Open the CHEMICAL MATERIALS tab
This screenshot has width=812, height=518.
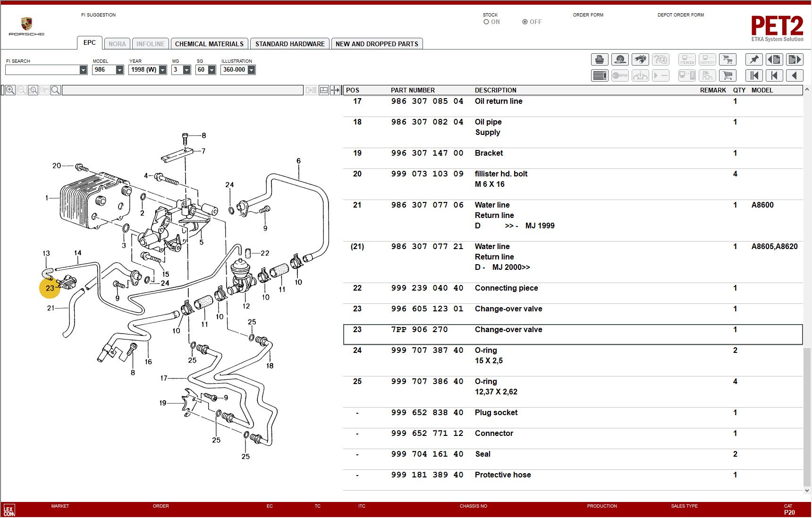[x=209, y=44]
